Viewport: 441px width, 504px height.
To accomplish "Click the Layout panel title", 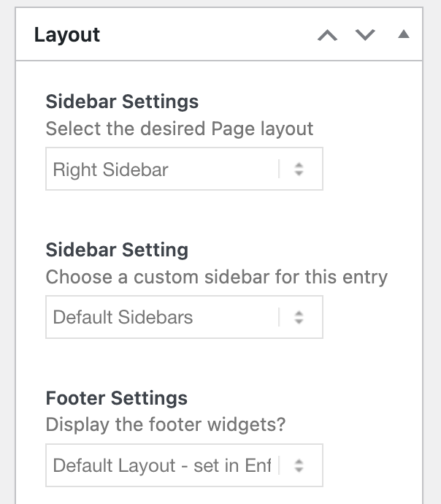I will 67,35.
